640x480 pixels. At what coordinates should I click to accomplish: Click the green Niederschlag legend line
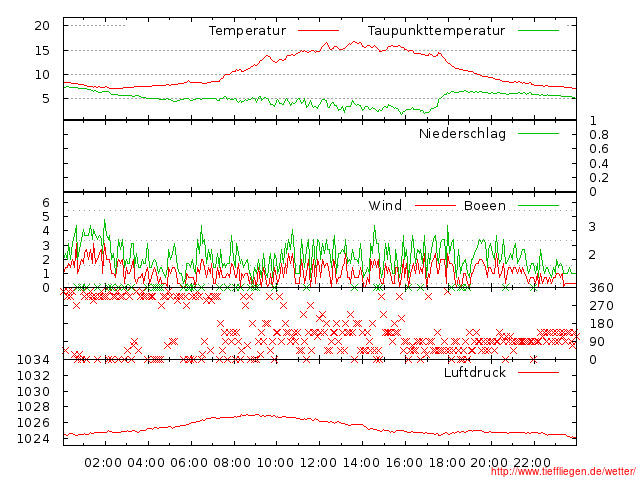point(538,133)
